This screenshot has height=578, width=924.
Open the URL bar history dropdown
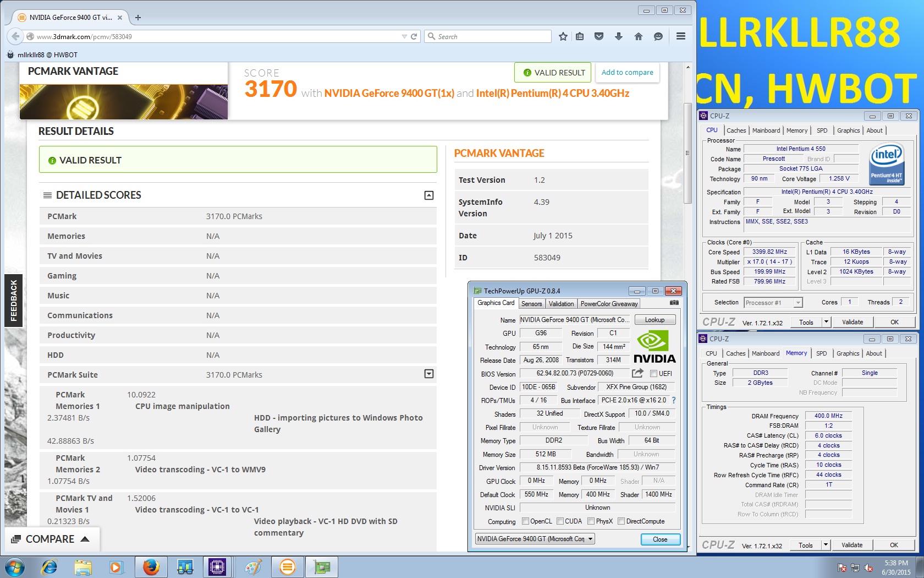pyautogui.click(x=404, y=36)
